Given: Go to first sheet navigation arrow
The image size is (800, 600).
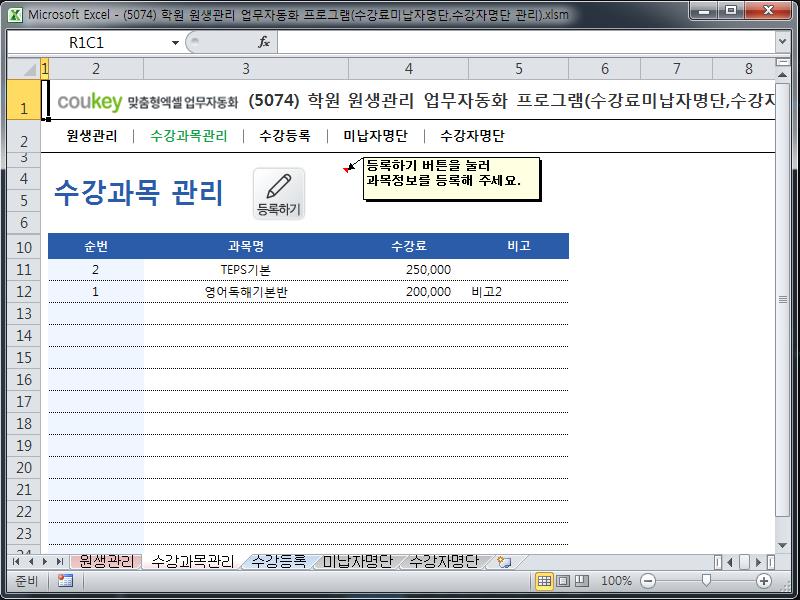Looking at the screenshot, I should [x=16, y=562].
